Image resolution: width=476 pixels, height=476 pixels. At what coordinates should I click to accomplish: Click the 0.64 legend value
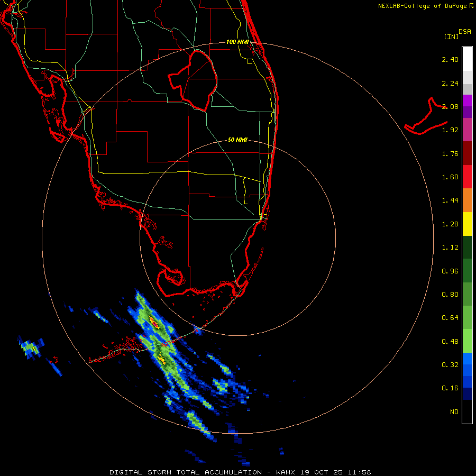[x=450, y=318]
